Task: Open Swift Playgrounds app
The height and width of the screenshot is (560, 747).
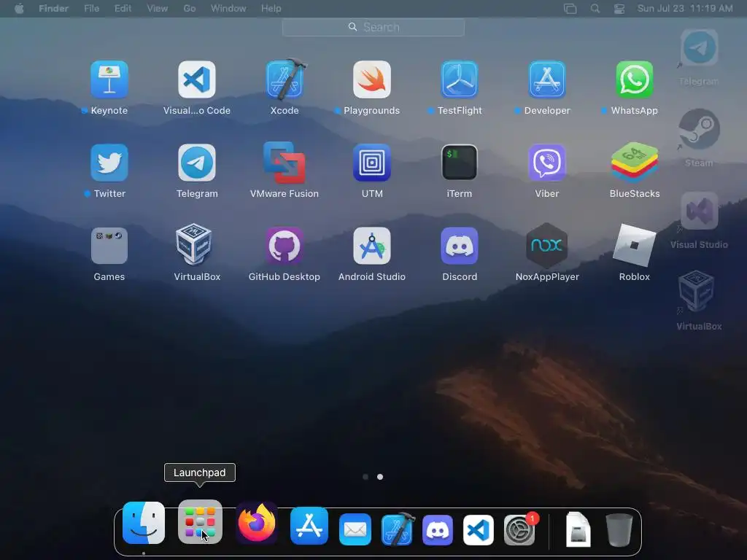Action: click(x=372, y=79)
